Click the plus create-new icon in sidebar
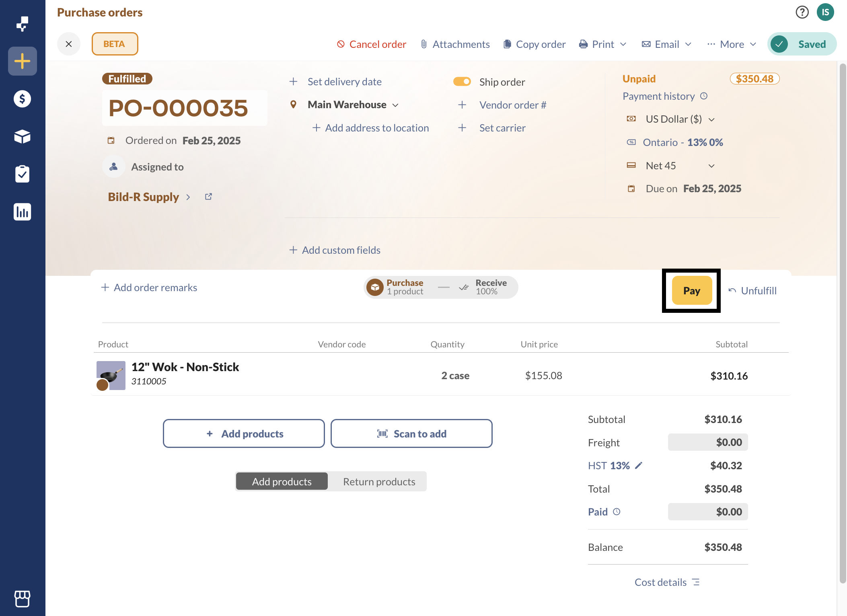Screen dimensions: 847x616 (x=22, y=61)
